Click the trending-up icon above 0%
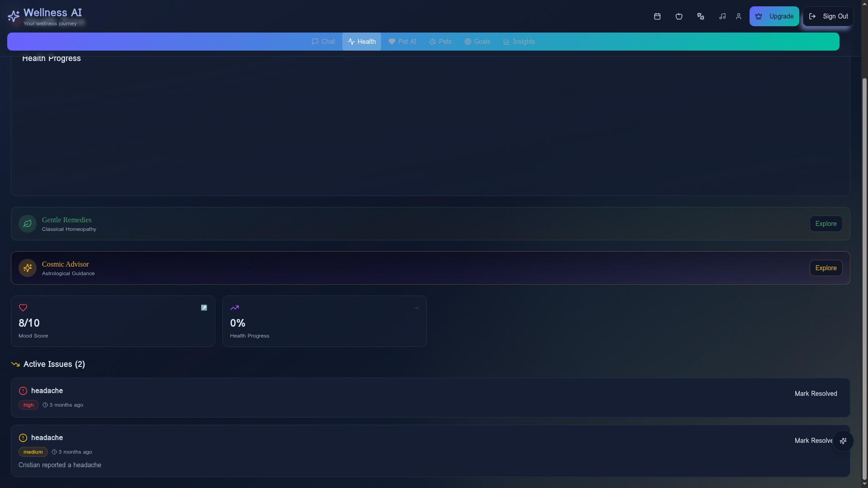This screenshot has width=868, height=488. click(234, 307)
